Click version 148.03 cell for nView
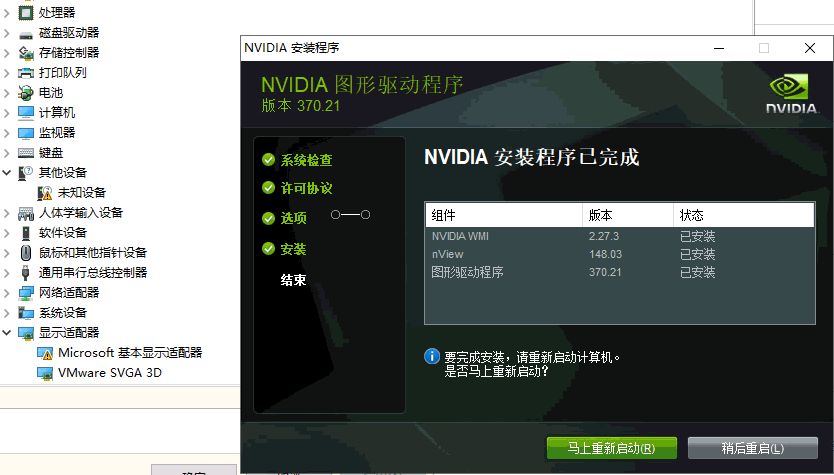Screen dimensions: 834x475 click(605, 254)
